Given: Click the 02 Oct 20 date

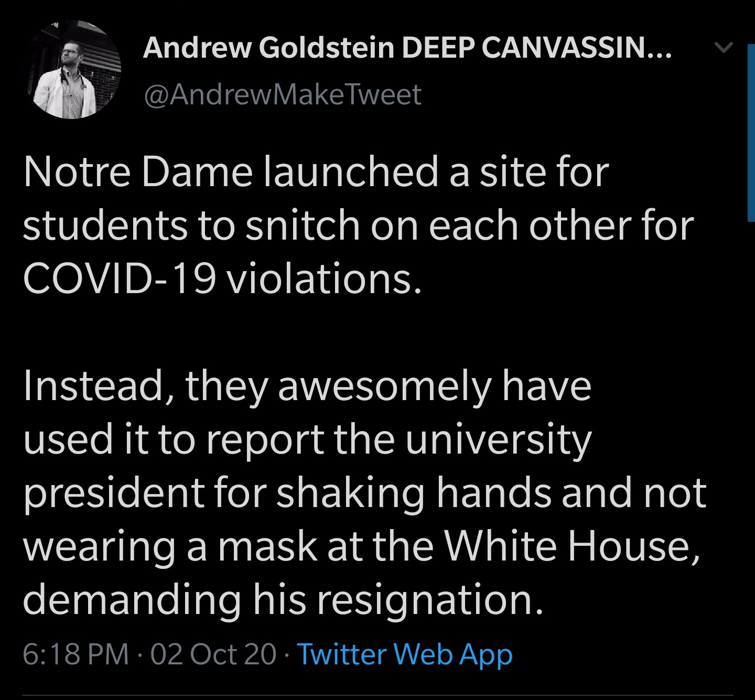Looking at the screenshot, I should [213, 654].
